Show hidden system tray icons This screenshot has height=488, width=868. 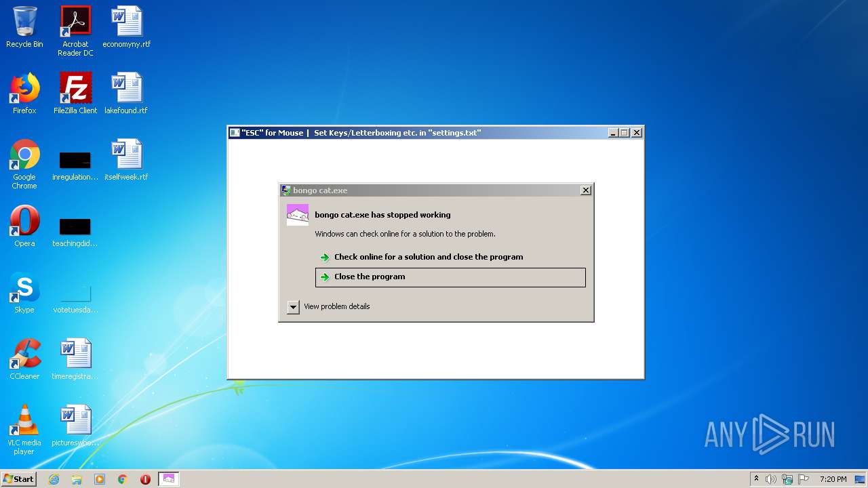click(x=756, y=479)
